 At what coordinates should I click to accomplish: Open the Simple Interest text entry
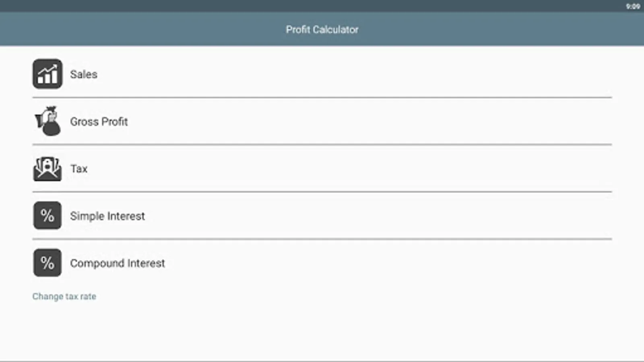coord(107,216)
